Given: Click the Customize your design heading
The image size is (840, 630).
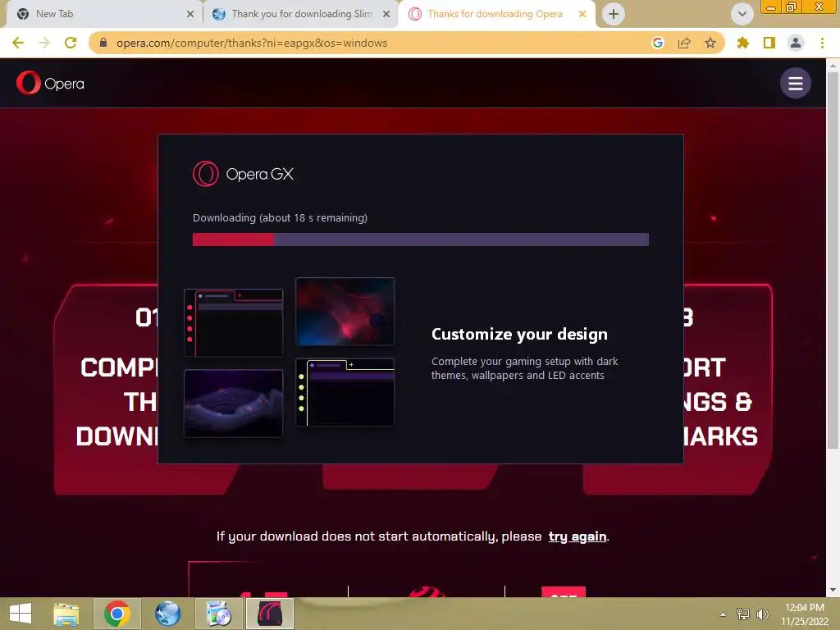Looking at the screenshot, I should [x=519, y=335].
